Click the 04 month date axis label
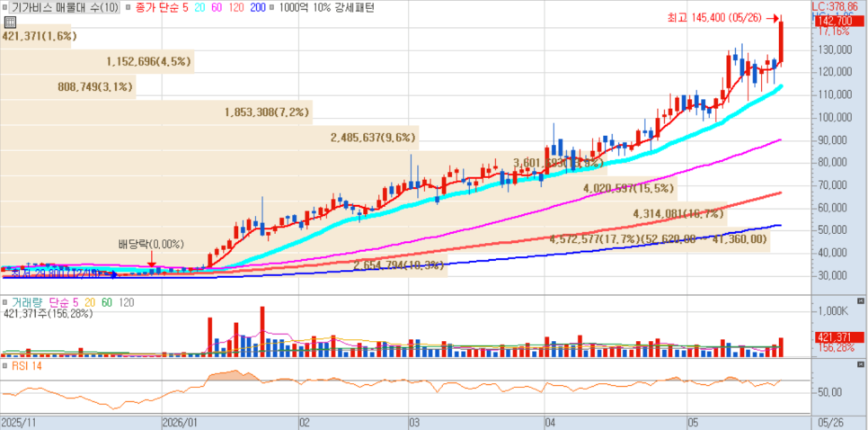868x430 pixels. (550, 423)
